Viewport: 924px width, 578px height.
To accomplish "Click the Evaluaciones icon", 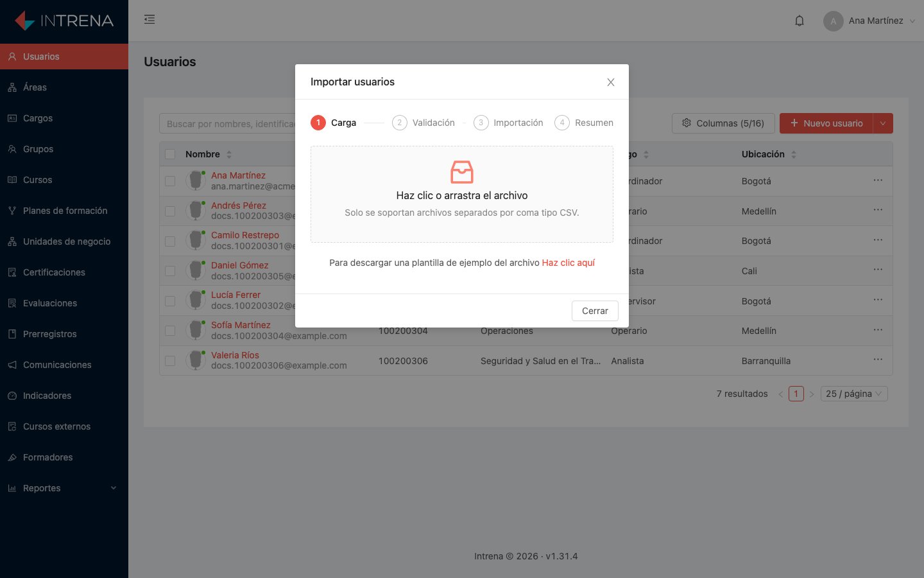I will tap(12, 303).
